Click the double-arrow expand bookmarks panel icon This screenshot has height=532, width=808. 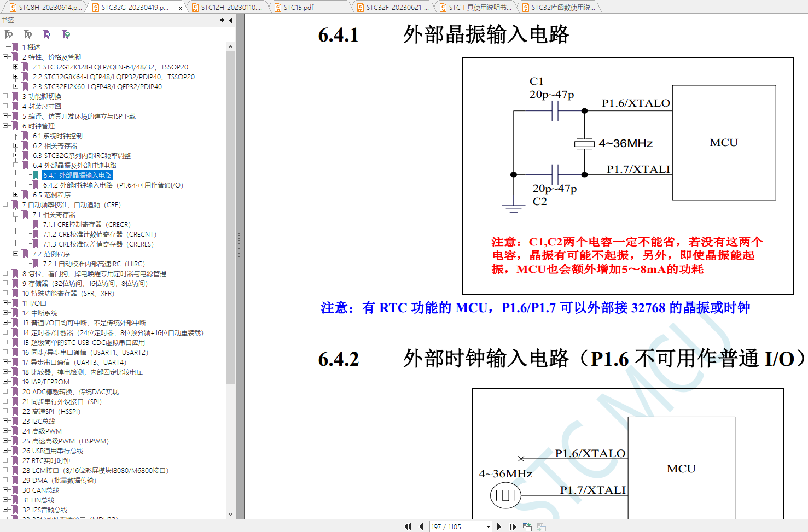222,20
